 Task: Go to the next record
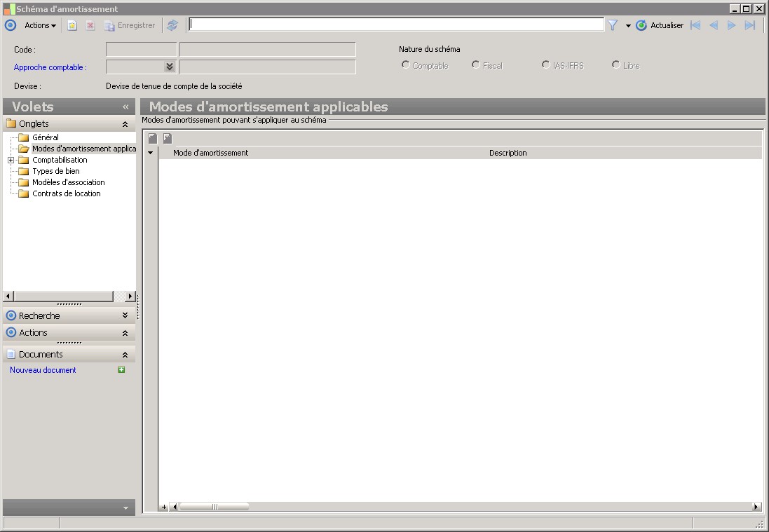point(731,25)
